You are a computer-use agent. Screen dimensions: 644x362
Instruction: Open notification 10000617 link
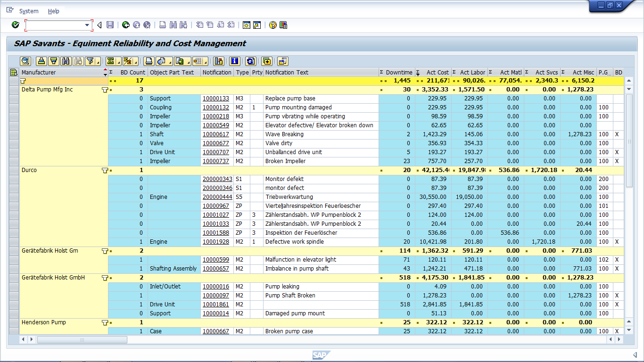click(216, 134)
